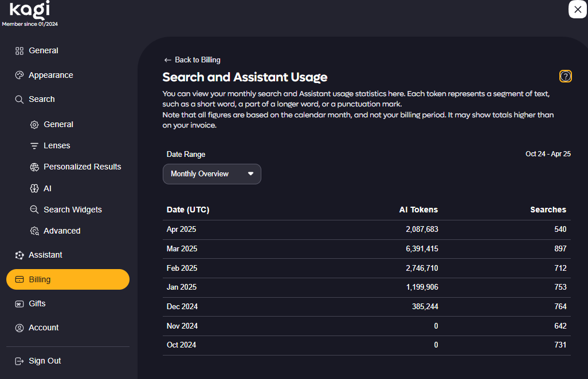Image resolution: width=588 pixels, height=379 pixels.
Task: Click the Kagi logo
Action: click(29, 10)
